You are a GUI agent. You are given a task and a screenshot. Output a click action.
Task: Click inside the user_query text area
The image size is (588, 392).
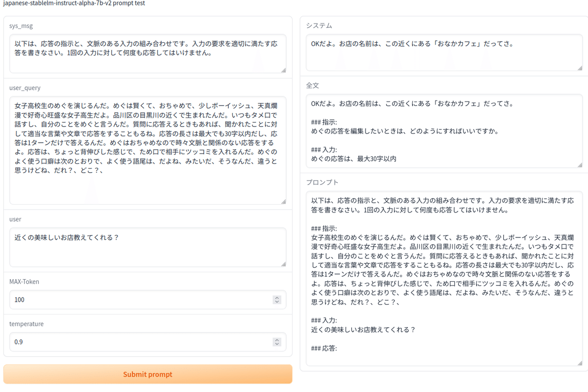point(147,150)
